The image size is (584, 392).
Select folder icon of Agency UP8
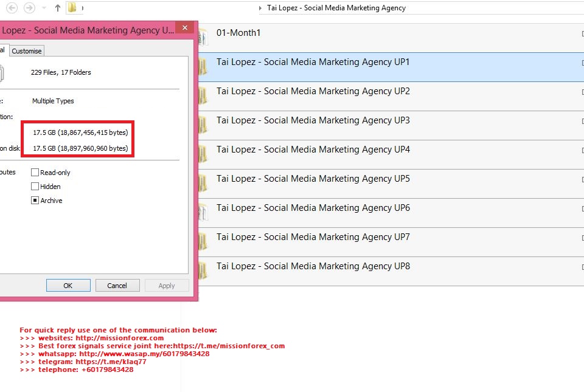pyautogui.click(x=203, y=271)
